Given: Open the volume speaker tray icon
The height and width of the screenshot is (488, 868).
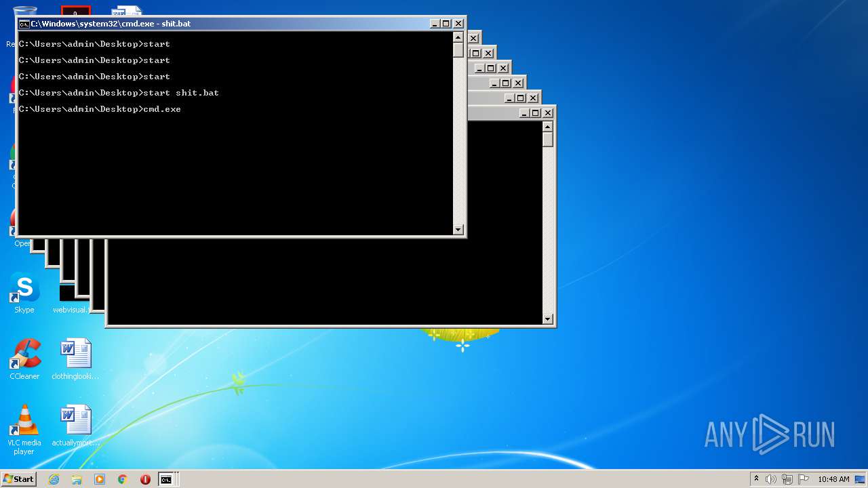Looking at the screenshot, I should 771,479.
